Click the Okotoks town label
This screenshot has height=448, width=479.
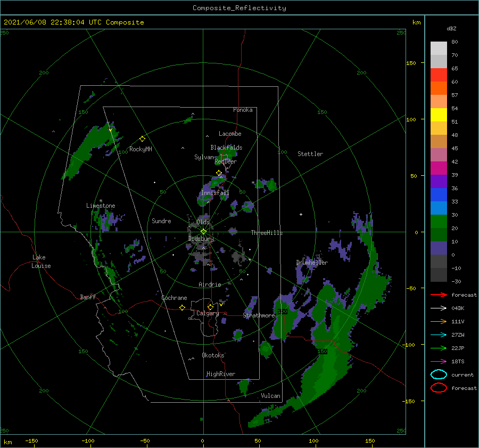[x=213, y=355]
